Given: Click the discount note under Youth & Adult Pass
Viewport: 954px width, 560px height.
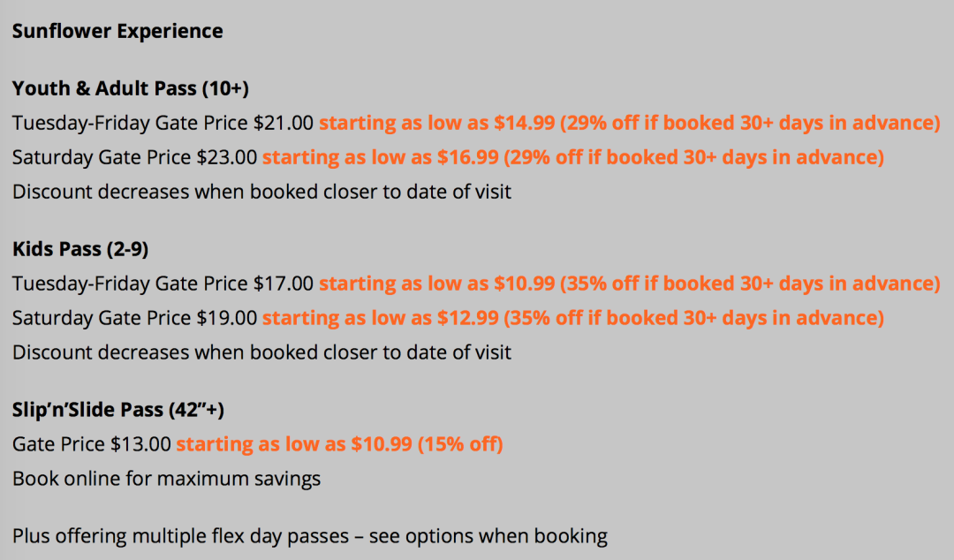Looking at the screenshot, I should [x=261, y=192].
